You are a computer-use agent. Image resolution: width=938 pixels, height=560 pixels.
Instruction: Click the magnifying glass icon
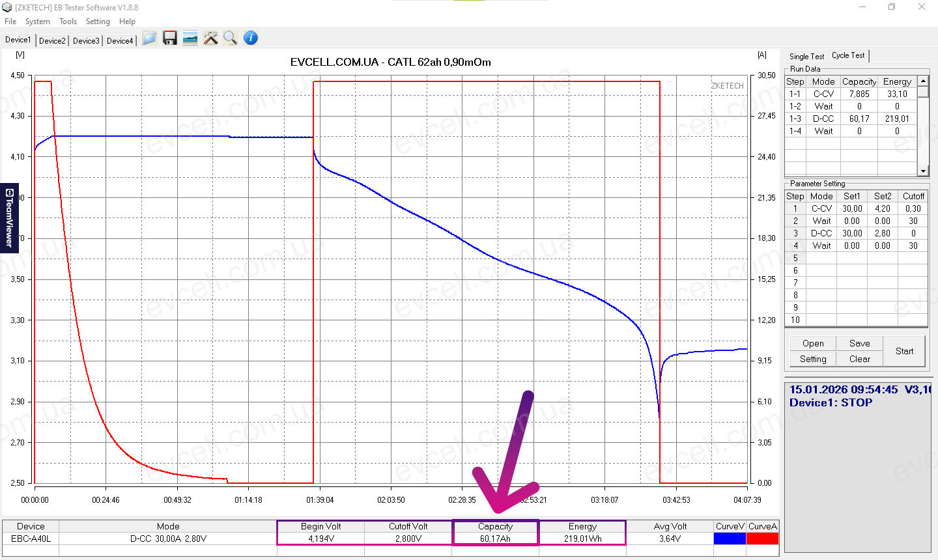pyautogui.click(x=230, y=38)
